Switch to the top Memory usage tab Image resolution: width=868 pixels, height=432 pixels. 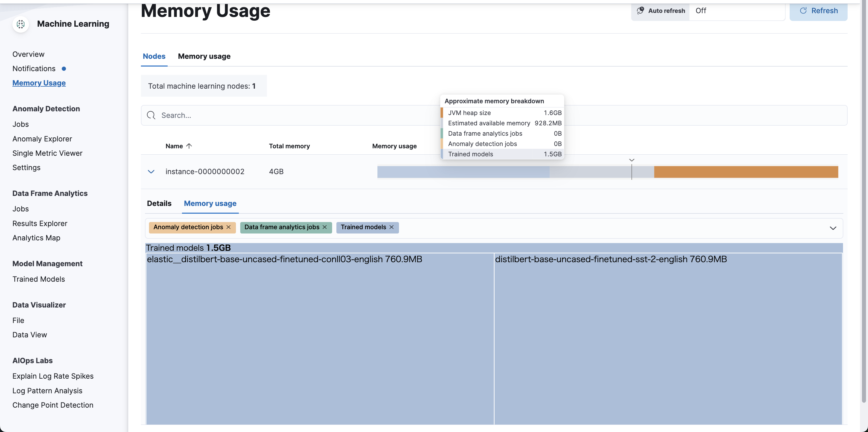(204, 56)
